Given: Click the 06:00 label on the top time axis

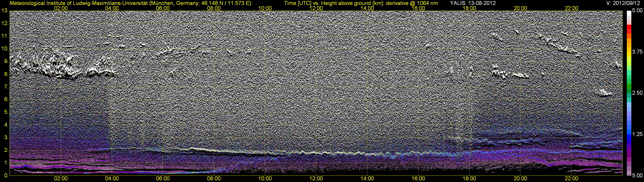Looking at the screenshot, I should [163, 8].
